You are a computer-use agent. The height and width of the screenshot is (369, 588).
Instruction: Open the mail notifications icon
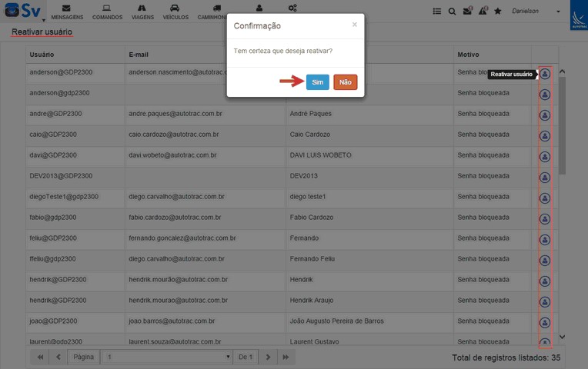(468, 11)
